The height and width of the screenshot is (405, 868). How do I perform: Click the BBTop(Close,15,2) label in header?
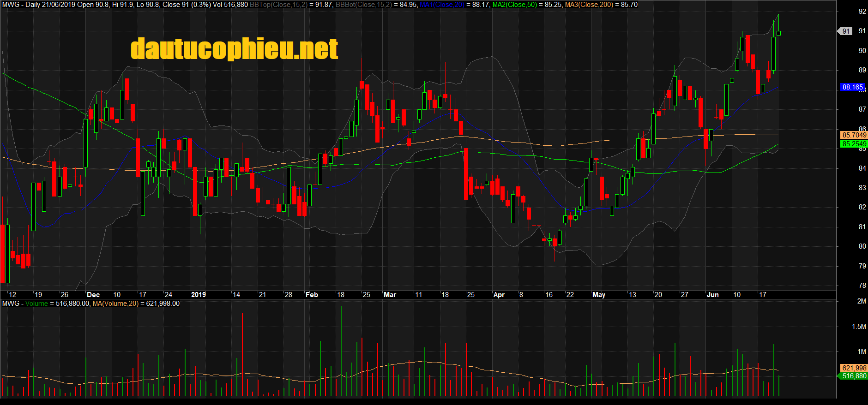[278, 5]
